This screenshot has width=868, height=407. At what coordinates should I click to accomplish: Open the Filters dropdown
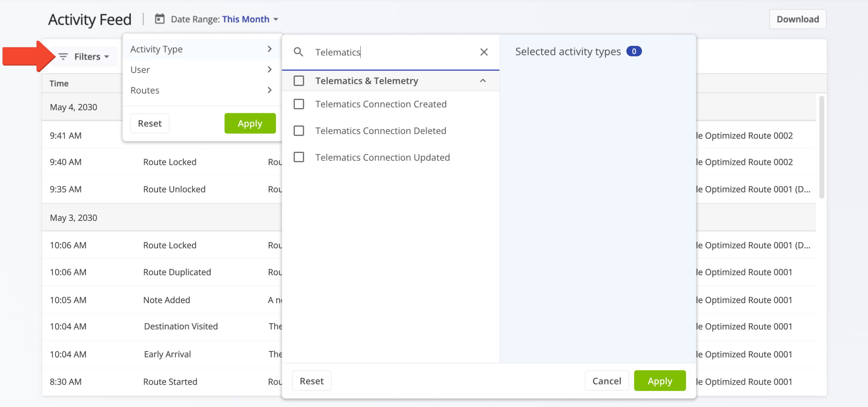coord(84,57)
